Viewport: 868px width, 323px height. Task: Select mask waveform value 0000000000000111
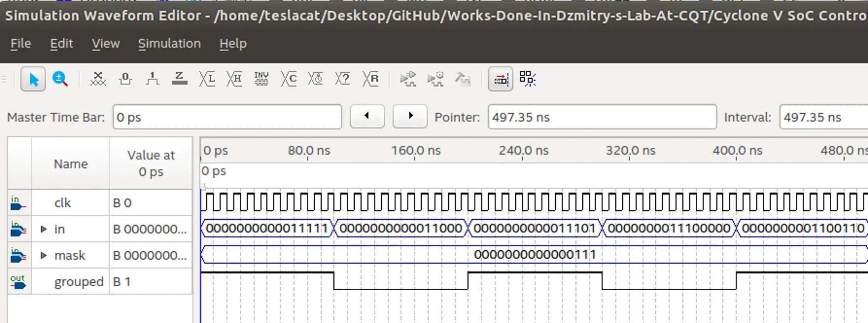pyautogui.click(x=535, y=254)
